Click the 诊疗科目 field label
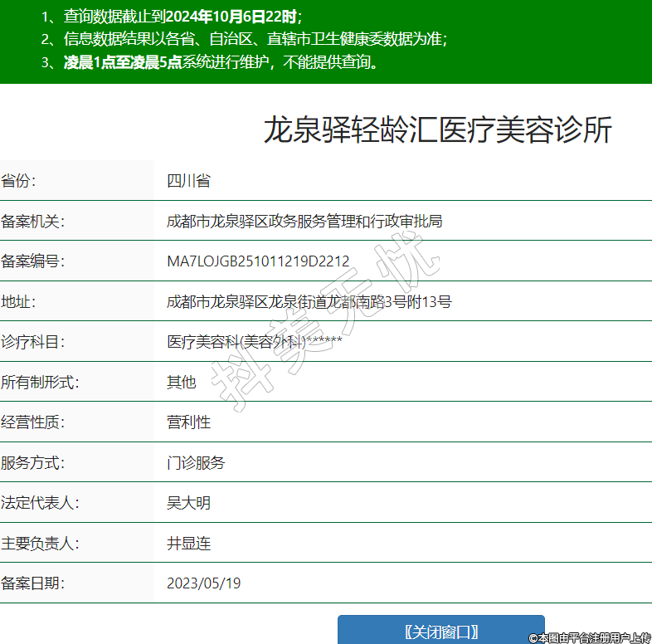Viewport: 652px width, 644px height. point(32,342)
